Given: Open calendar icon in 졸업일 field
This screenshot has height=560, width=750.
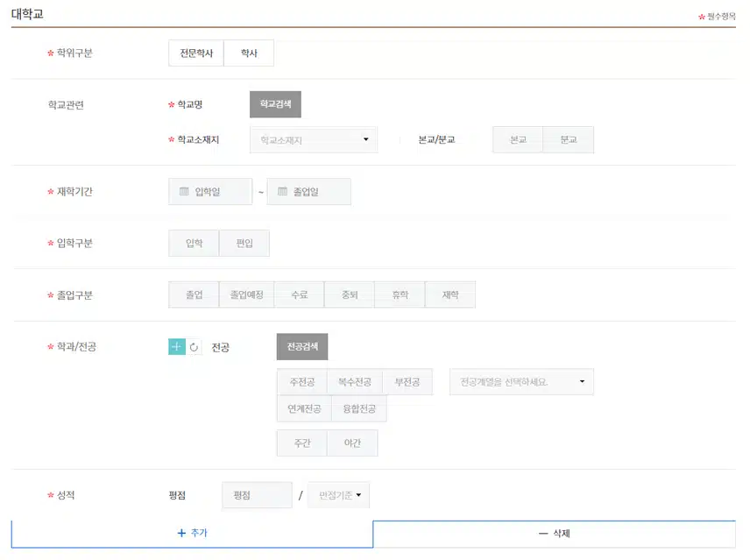Looking at the screenshot, I should (x=283, y=192).
